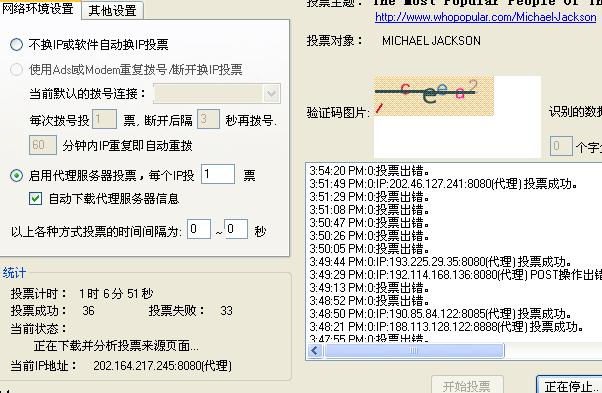Click the 断开后隔 seconds field

click(208, 119)
